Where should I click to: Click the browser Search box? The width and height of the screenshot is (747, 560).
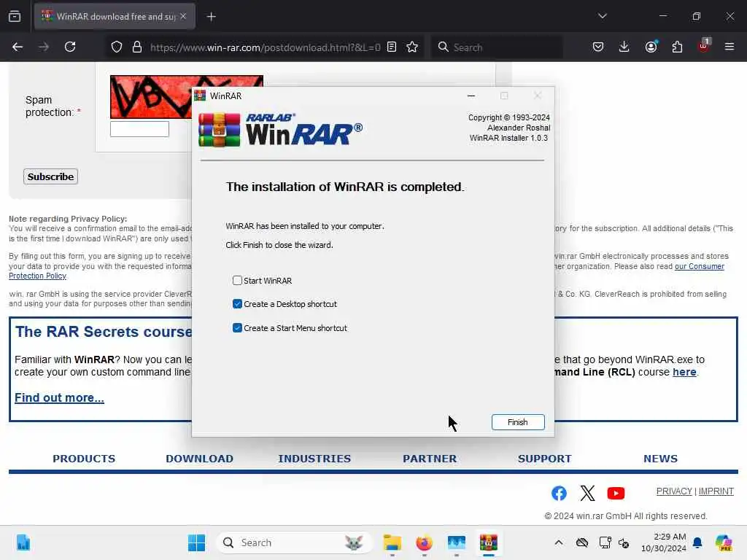tap(497, 47)
